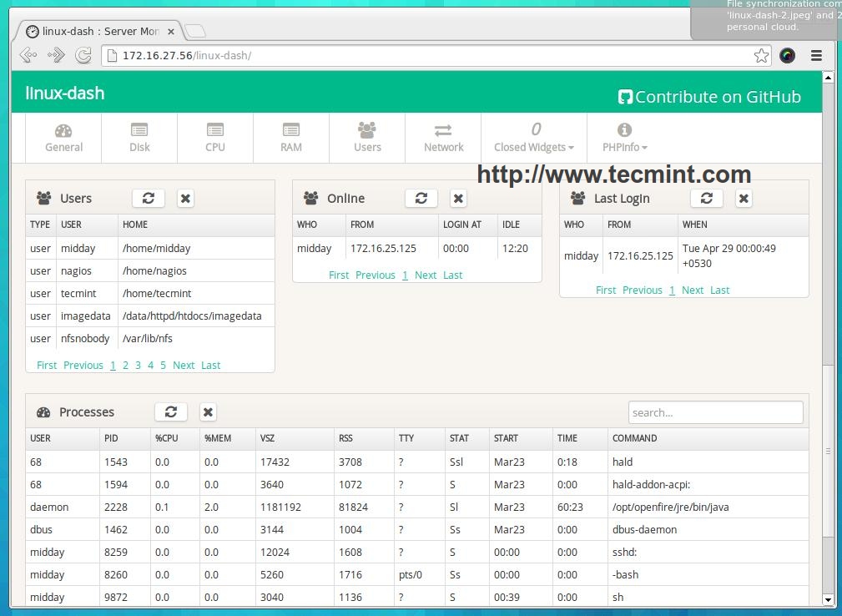842x616 pixels.
Task: Close the Processes widget
Action: pos(208,412)
